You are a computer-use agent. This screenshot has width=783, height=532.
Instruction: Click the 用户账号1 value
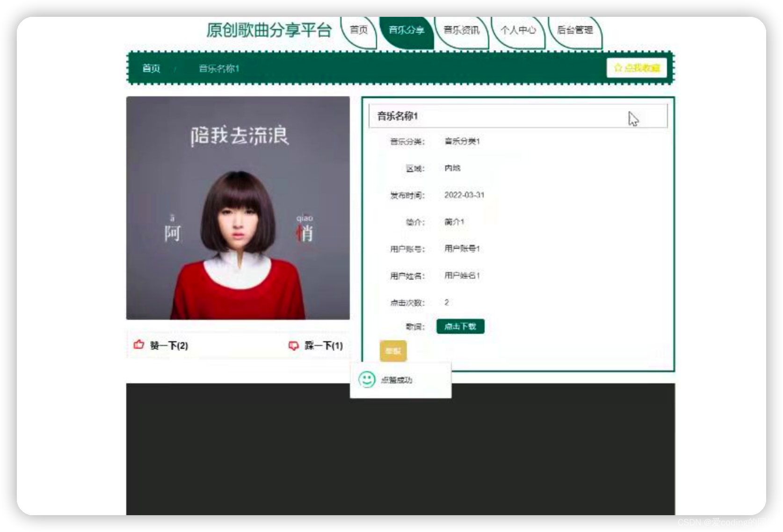(x=462, y=248)
